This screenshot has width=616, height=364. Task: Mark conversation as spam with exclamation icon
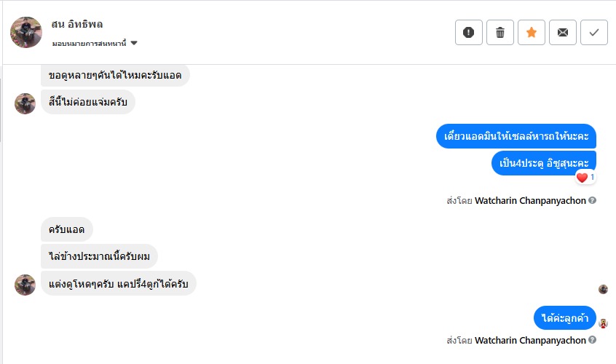click(x=469, y=32)
